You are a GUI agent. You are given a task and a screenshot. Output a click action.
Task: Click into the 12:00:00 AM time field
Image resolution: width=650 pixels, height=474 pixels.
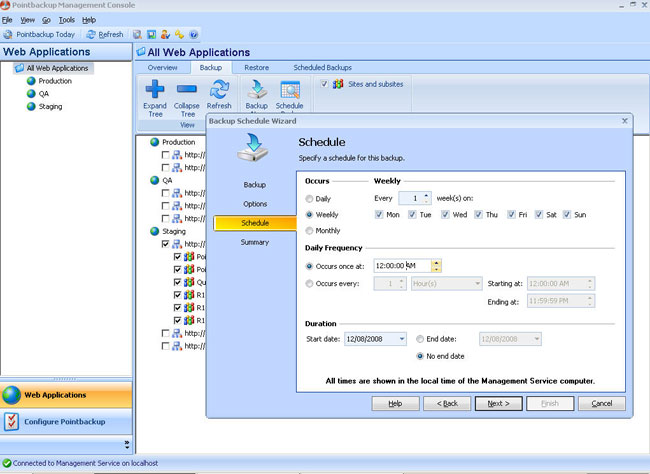(x=402, y=266)
